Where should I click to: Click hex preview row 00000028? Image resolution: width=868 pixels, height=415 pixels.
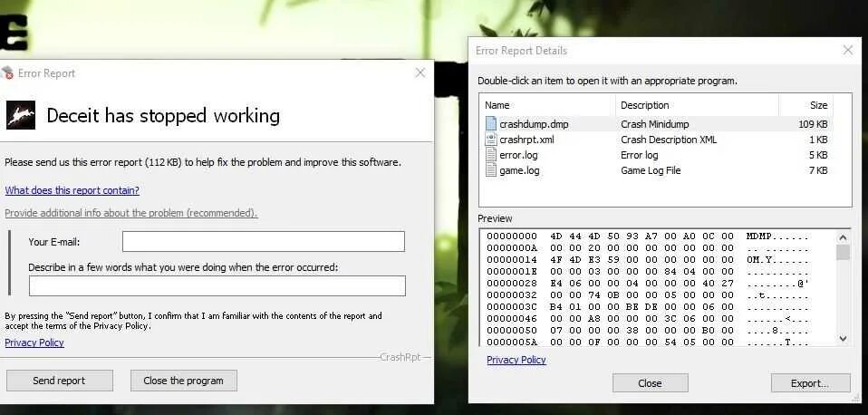[648, 284]
